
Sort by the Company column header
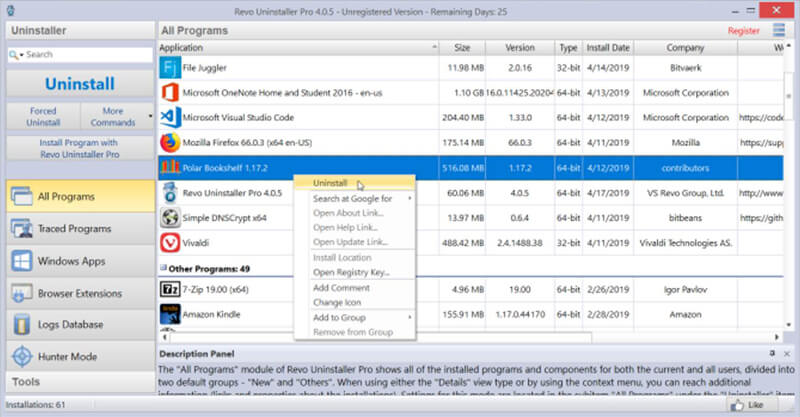point(685,47)
